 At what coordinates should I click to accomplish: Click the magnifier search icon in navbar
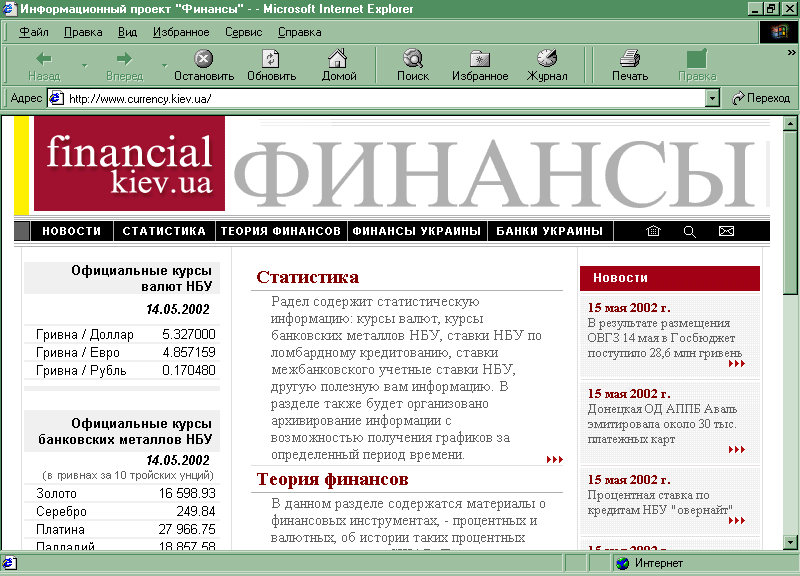coord(689,231)
